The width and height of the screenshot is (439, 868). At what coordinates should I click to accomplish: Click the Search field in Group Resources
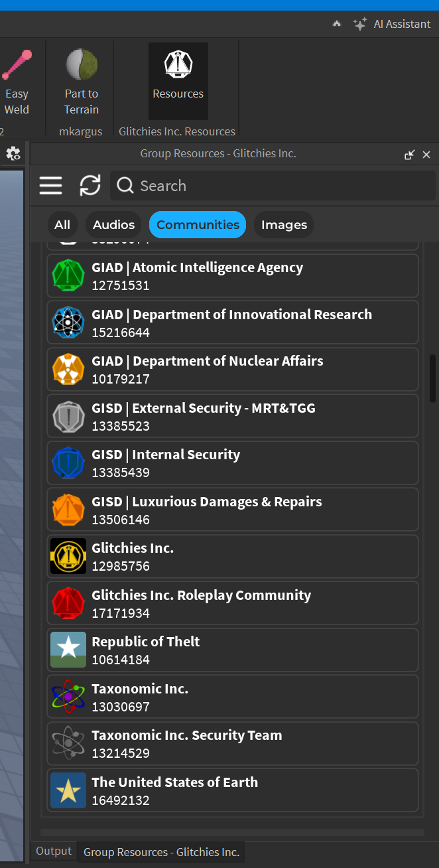click(279, 186)
